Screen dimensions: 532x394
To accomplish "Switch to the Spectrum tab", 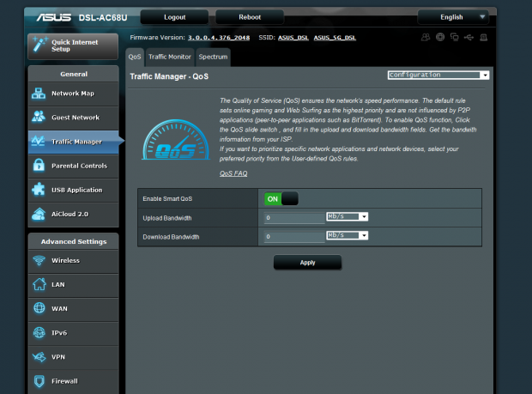I will pyautogui.click(x=213, y=57).
